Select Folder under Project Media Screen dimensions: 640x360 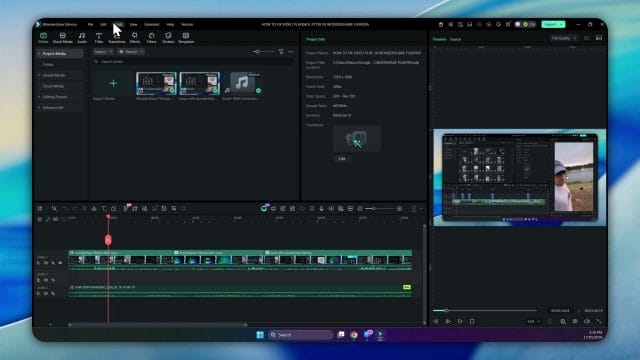click(48, 64)
